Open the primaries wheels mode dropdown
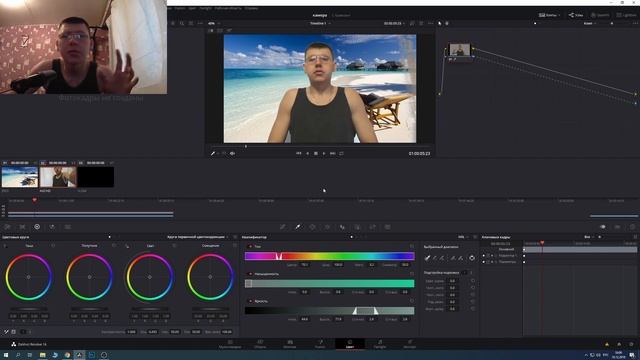640x360 pixels. [x=198, y=237]
